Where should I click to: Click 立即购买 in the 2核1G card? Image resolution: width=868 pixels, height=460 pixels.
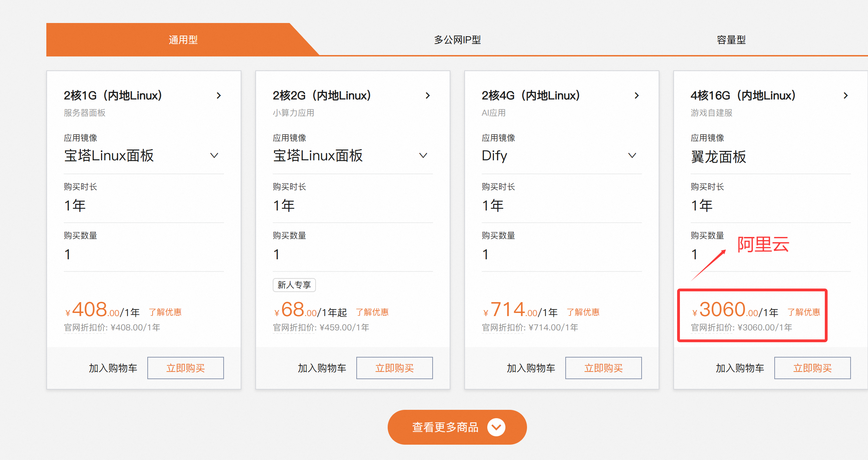point(186,368)
